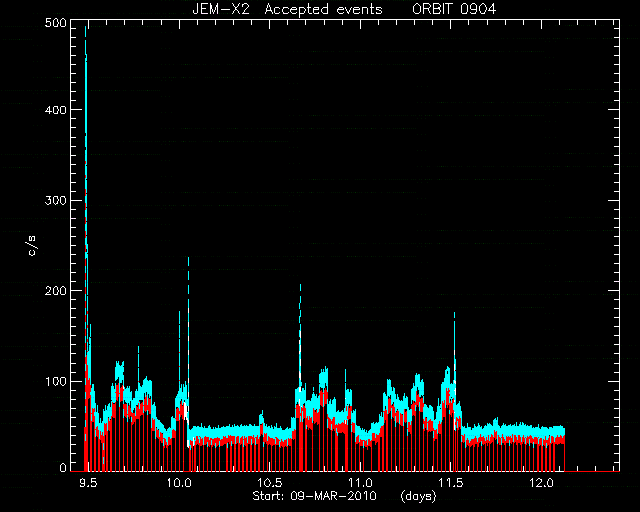Click the tallest cyan spike near 9.5 days
Viewport: 640px width, 512px height.
[85, 29]
